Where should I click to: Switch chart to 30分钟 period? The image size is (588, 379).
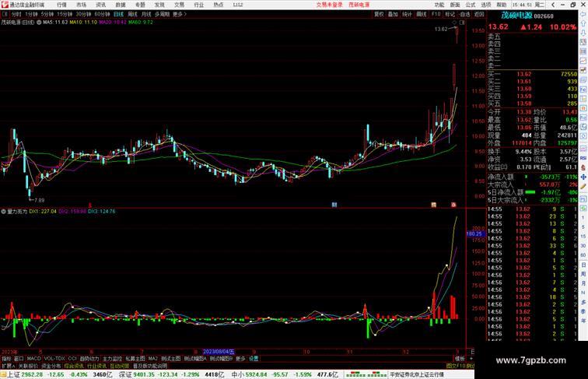pos(83,14)
